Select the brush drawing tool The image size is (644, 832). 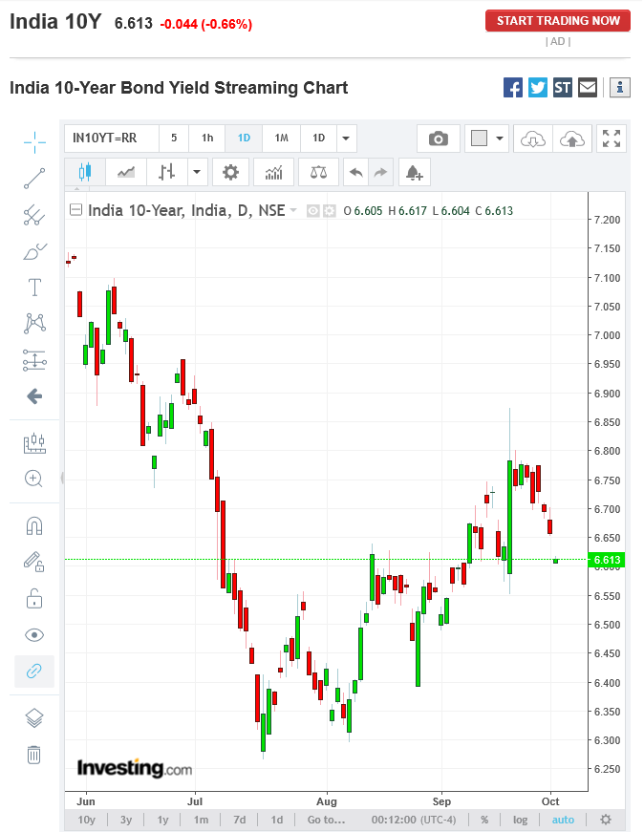point(34,251)
